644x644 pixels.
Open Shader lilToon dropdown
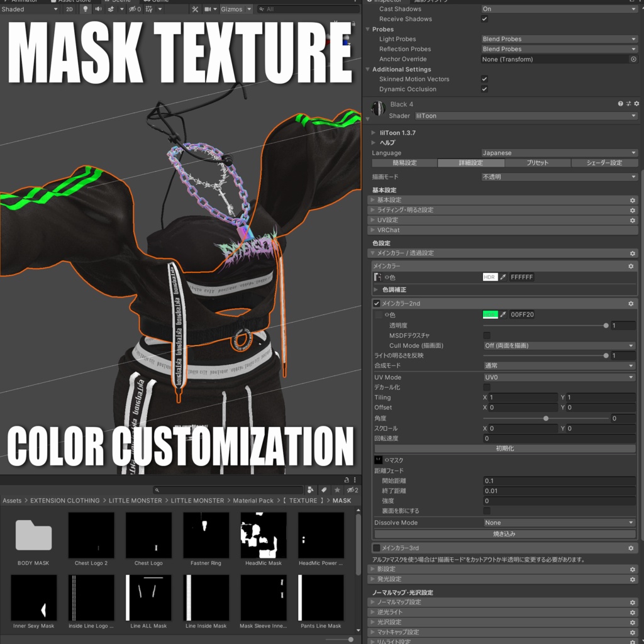(x=526, y=116)
